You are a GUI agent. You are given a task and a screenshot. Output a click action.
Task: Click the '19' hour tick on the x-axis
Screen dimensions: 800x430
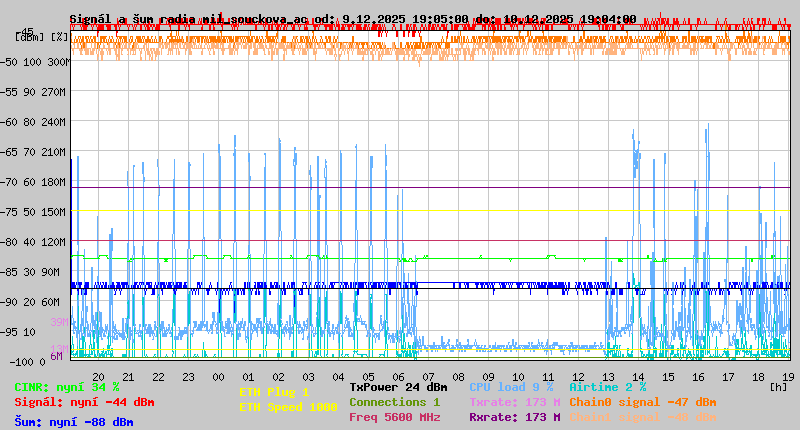pos(788,377)
